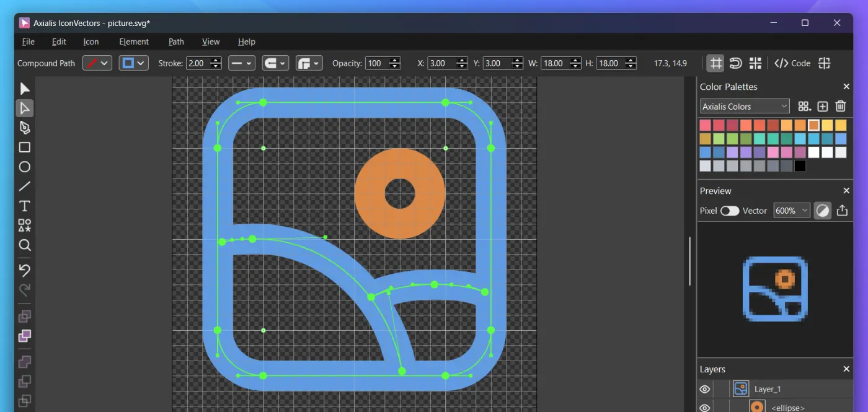Delete the color palette with trash icon
The image size is (868, 412).
[x=841, y=107]
